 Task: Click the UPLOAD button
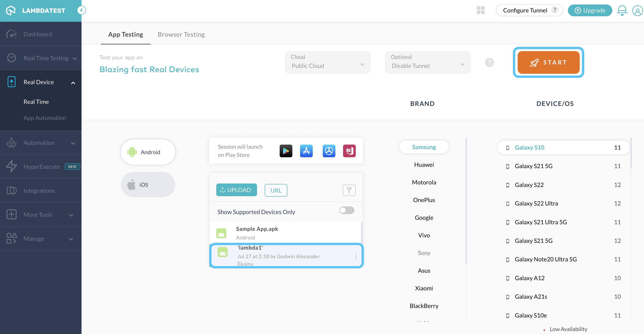coord(236,190)
